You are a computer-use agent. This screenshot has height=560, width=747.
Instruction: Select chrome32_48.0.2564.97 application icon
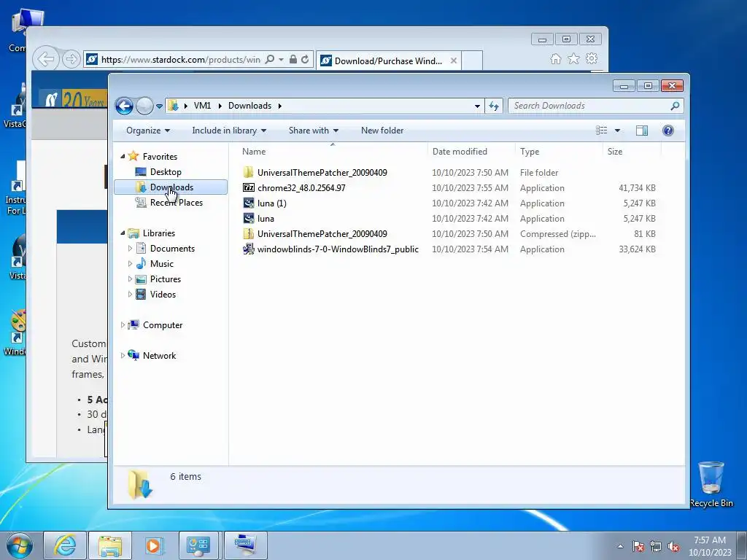248,187
